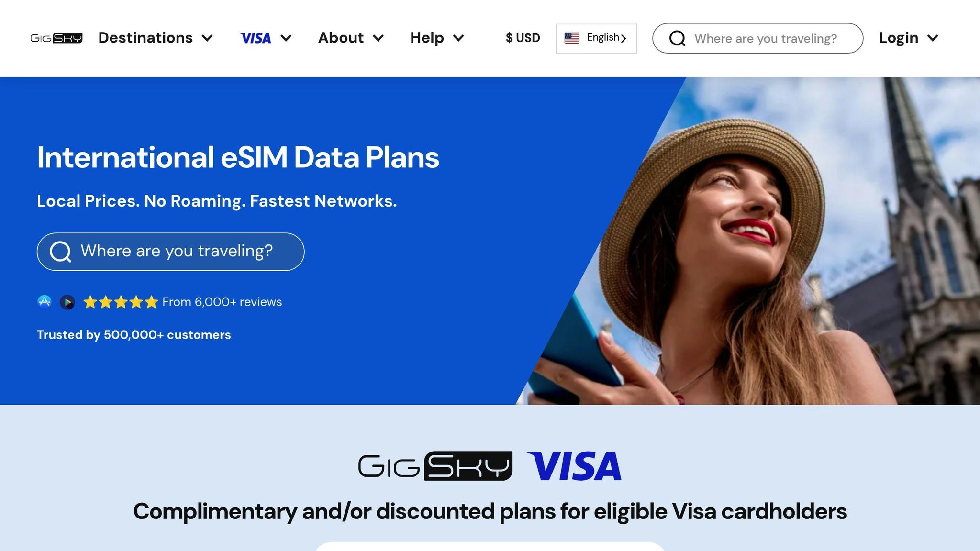Click the large Visa logo below hero
The height and width of the screenshot is (551, 980).
point(574,466)
